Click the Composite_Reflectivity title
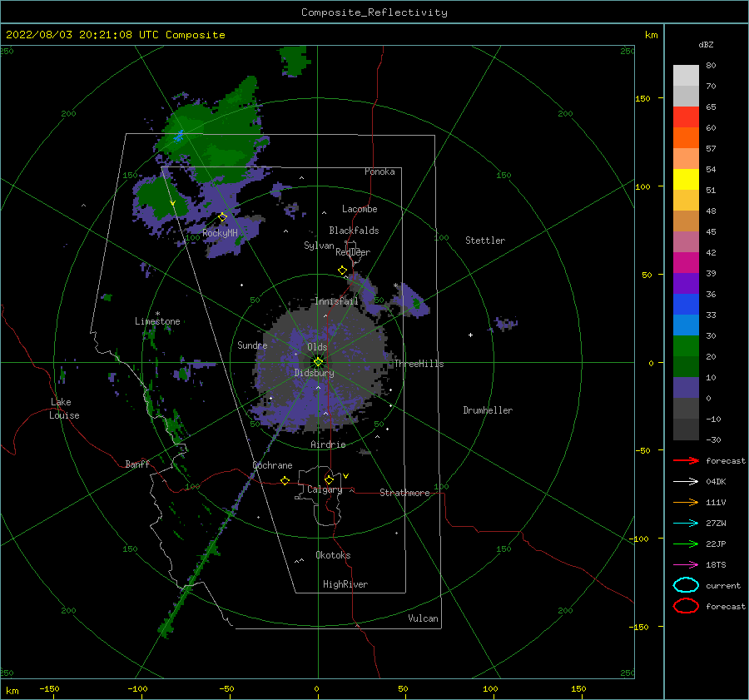The width and height of the screenshot is (749, 700). (374, 12)
